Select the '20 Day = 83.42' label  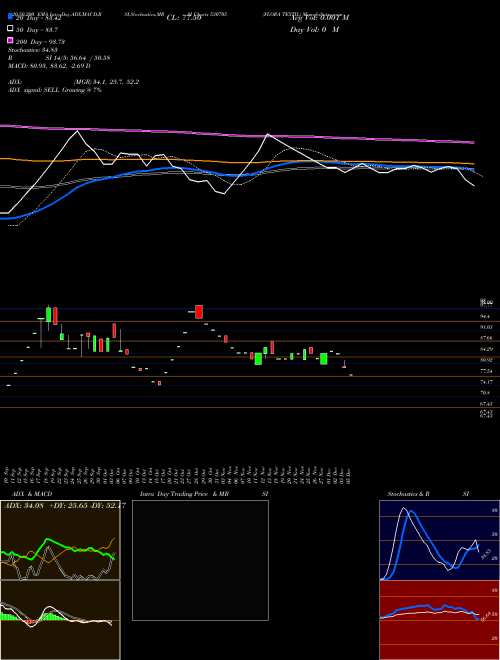click(39, 18)
